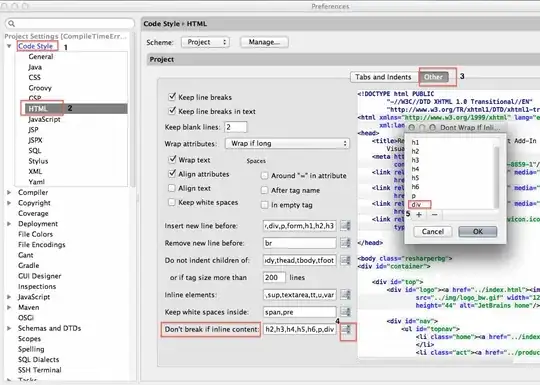Click the Keep blank lines field
Screen dimensions: 540x385
pos(236,127)
